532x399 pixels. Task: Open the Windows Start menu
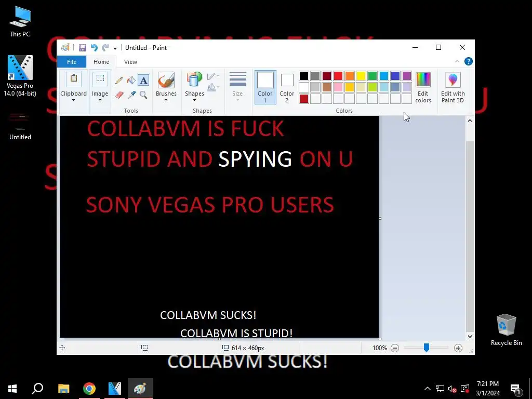[12, 389]
